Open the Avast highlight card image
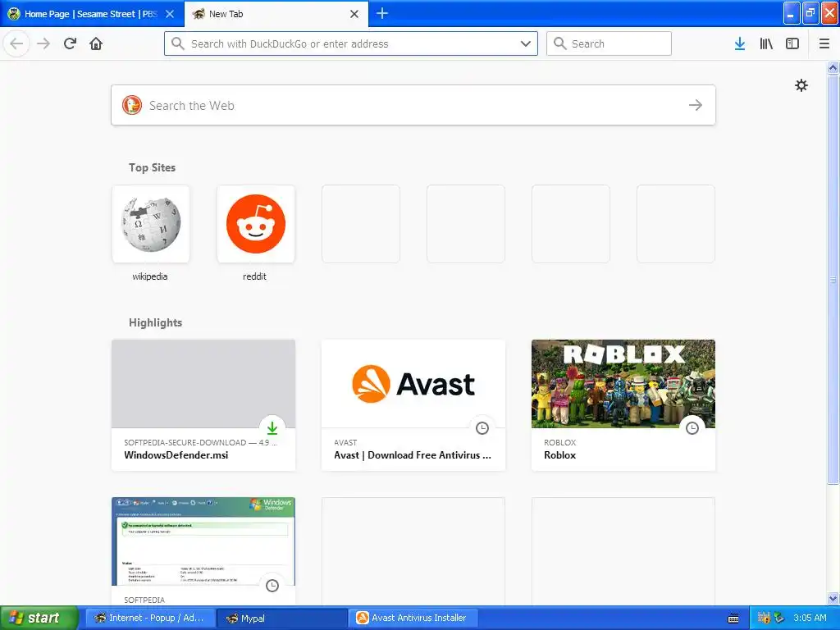Image resolution: width=840 pixels, height=630 pixels. 413,384
